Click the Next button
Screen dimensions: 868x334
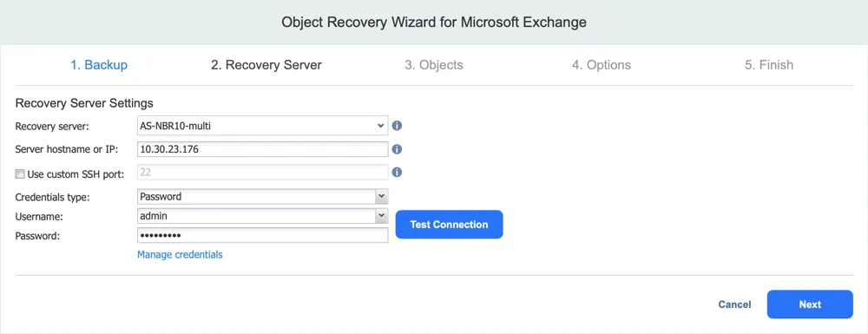click(x=810, y=305)
